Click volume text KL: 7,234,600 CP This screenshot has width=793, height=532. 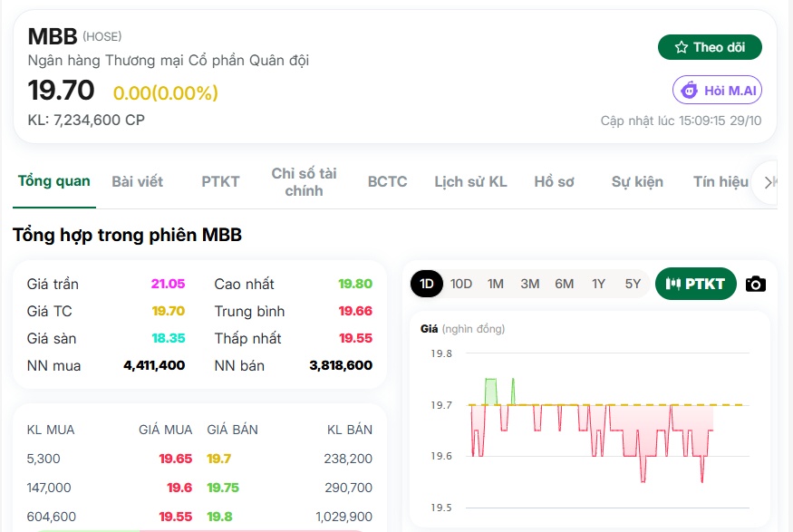pos(86,120)
